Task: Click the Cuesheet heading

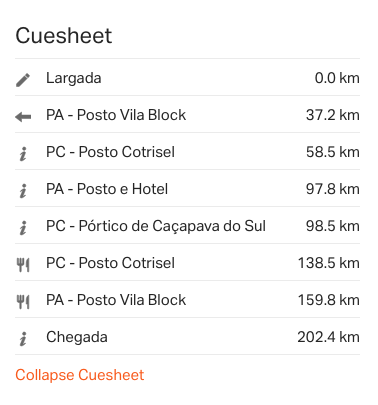Action: click(64, 36)
